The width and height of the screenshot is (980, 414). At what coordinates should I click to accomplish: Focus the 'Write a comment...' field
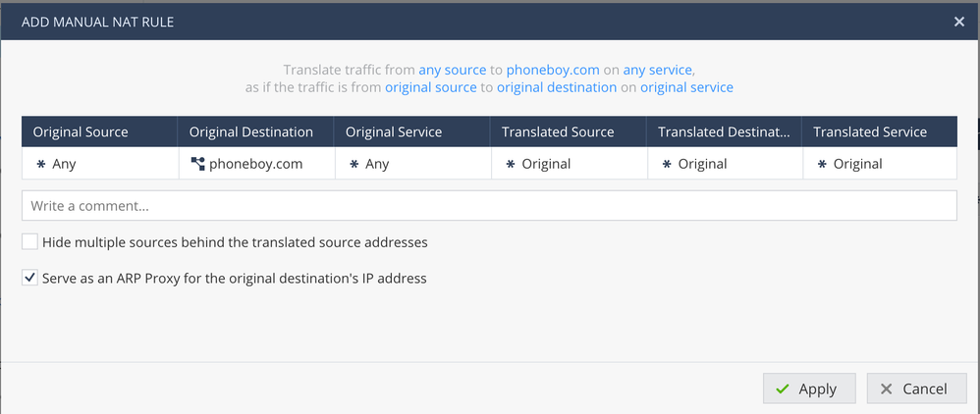[489, 205]
